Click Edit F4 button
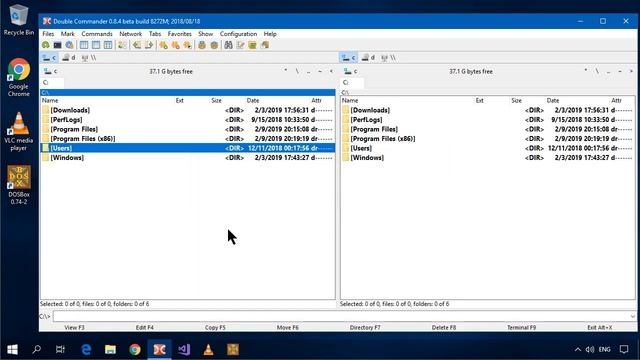This screenshot has width=640, height=360. click(x=144, y=327)
